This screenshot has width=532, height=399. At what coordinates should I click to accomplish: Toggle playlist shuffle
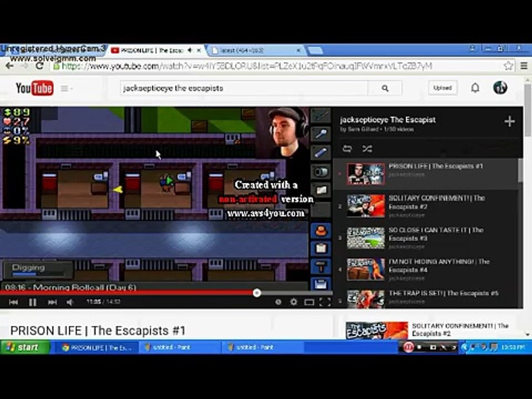367,149
